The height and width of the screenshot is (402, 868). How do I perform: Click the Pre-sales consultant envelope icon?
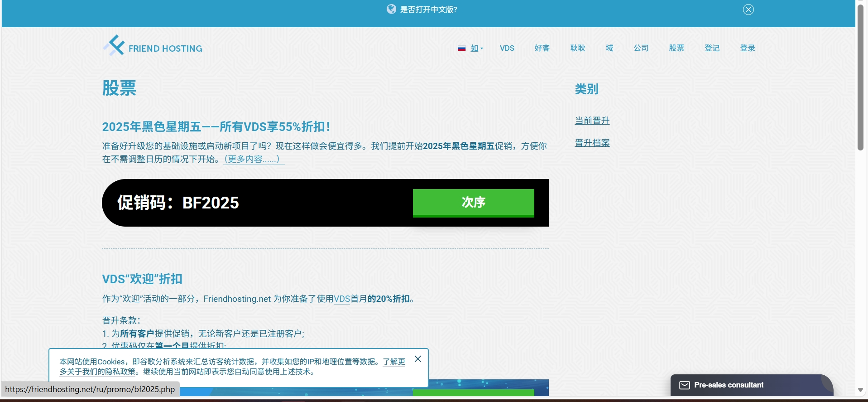[684, 385]
